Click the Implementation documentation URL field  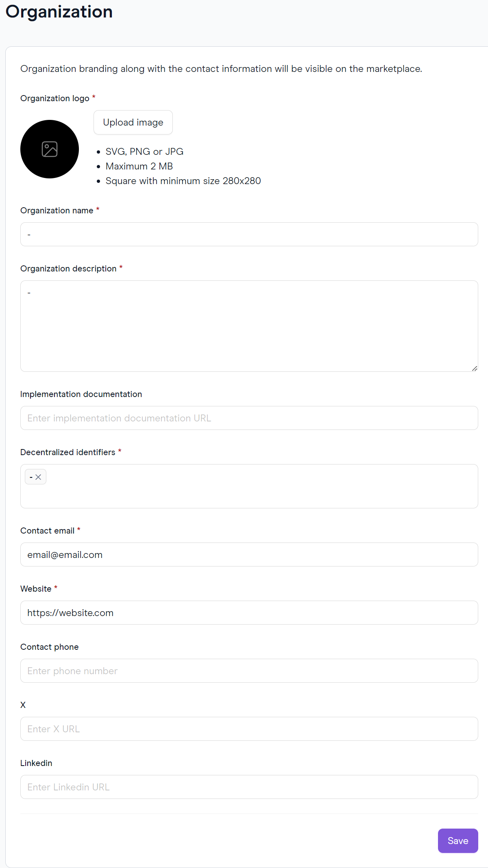(249, 418)
